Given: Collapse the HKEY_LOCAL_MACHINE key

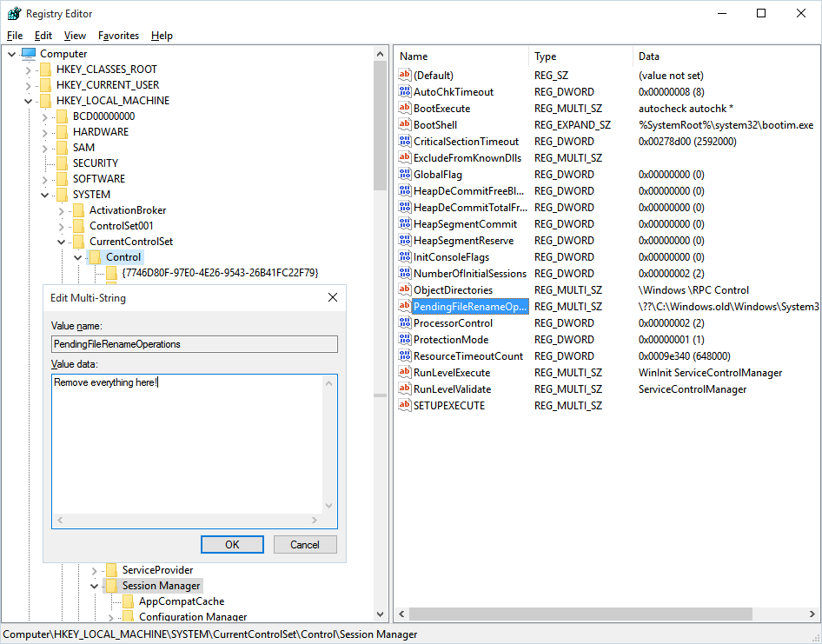Looking at the screenshot, I should point(29,101).
